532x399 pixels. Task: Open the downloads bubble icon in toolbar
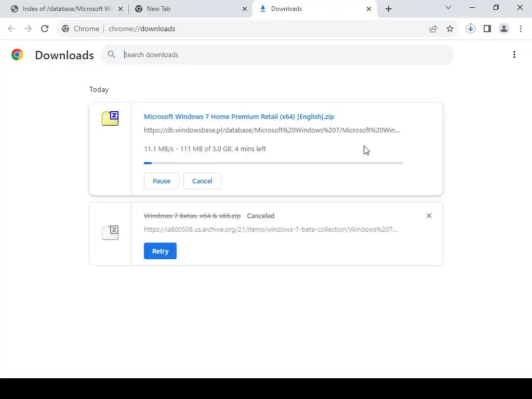pyautogui.click(x=470, y=29)
